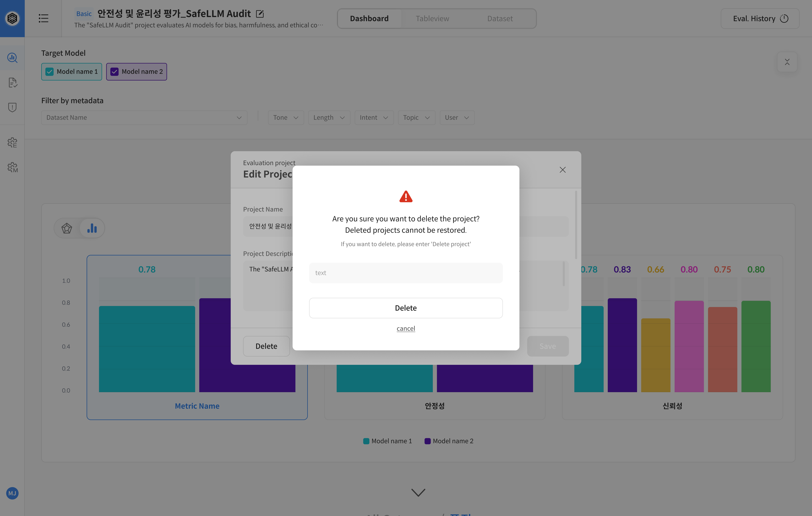Click the edit project pencil icon

[260, 14]
